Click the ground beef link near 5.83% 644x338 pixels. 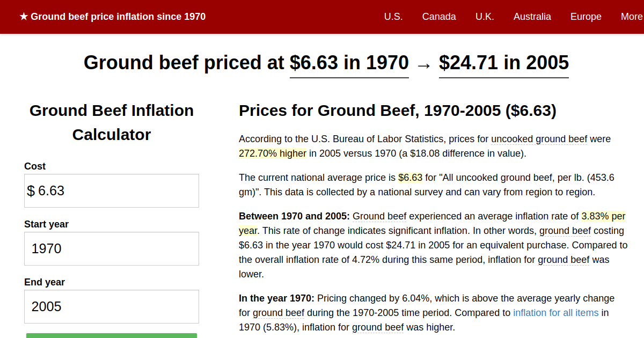(378, 327)
